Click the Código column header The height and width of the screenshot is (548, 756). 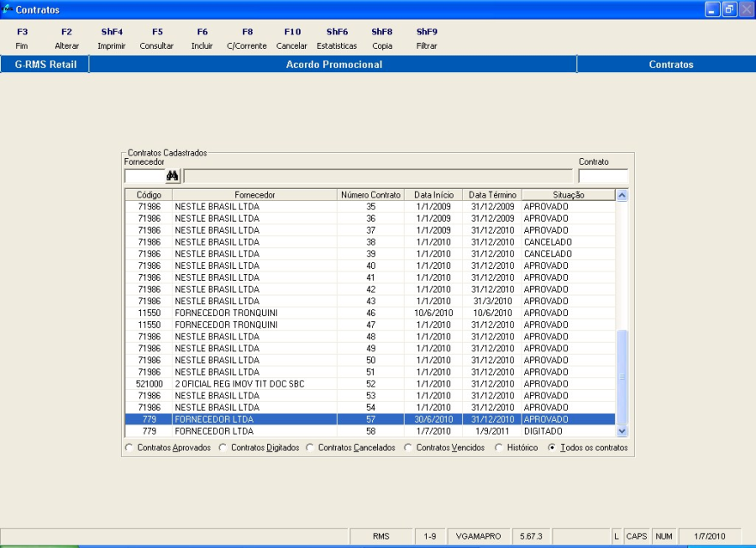coord(149,195)
